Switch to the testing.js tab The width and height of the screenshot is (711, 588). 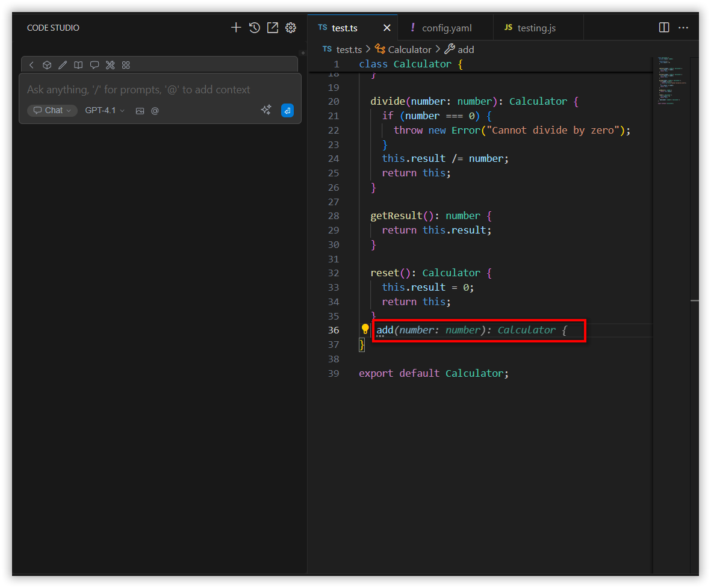[x=538, y=28]
